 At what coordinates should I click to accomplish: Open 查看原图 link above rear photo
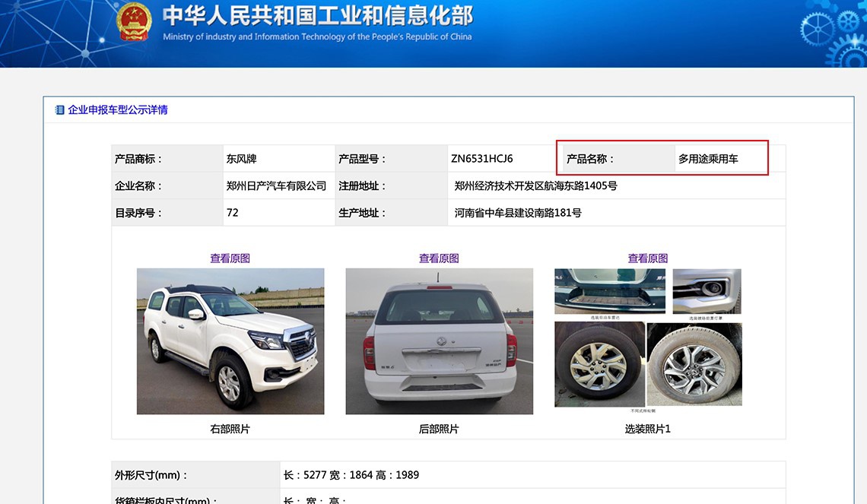pos(439,258)
